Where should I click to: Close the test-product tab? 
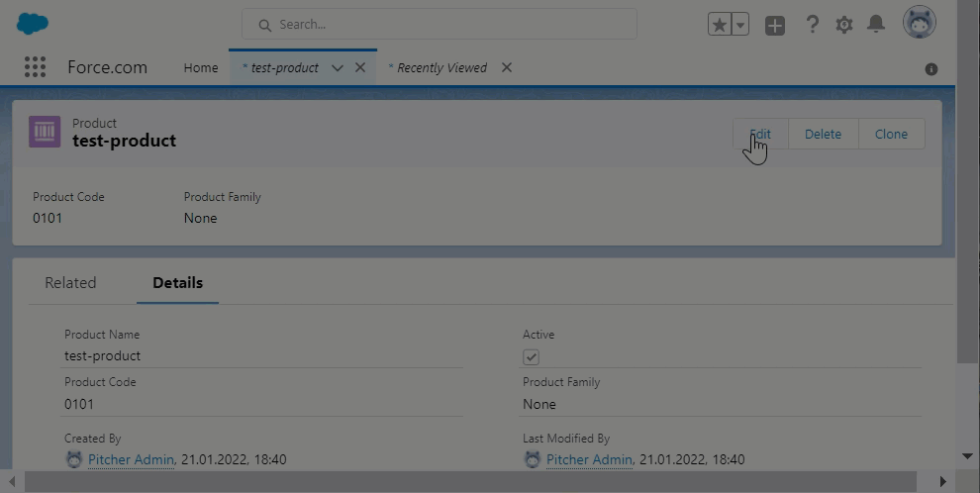[x=360, y=67]
